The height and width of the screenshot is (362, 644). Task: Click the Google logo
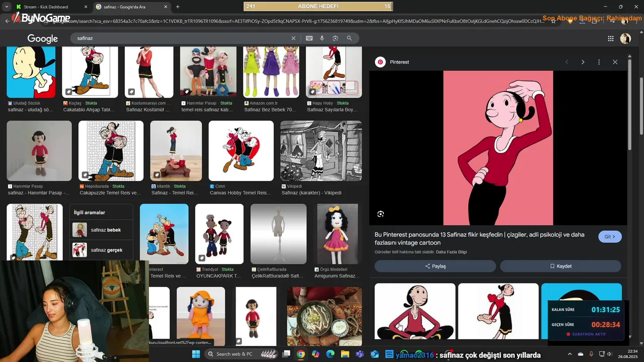pyautogui.click(x=42, y=39)
